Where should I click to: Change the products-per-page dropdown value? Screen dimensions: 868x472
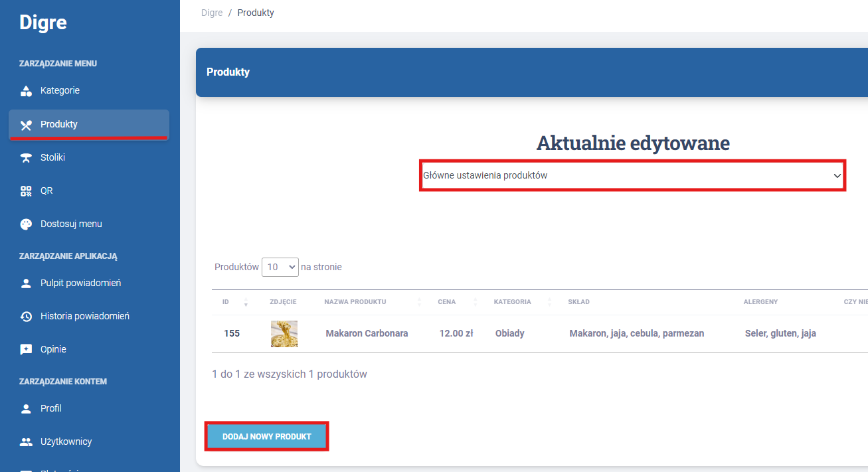(280, 267)
